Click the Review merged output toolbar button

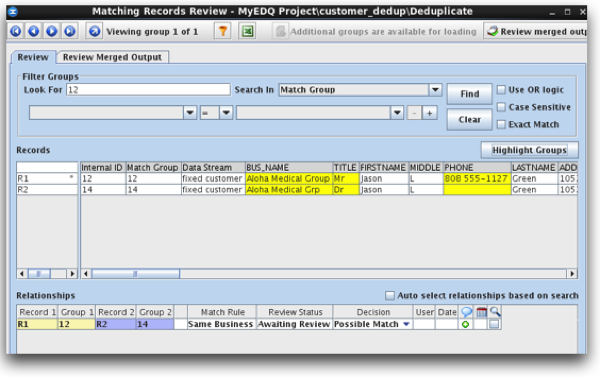point(536,31)
